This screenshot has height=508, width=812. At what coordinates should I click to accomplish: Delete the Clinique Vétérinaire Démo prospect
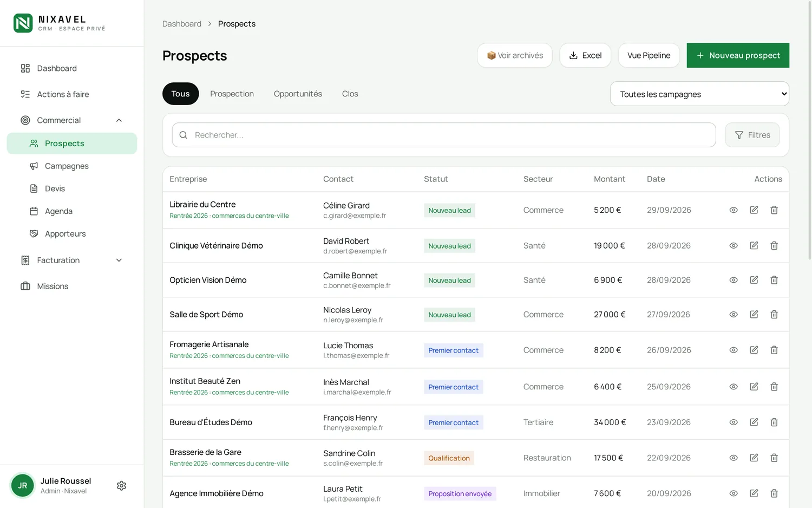[774, 246]
